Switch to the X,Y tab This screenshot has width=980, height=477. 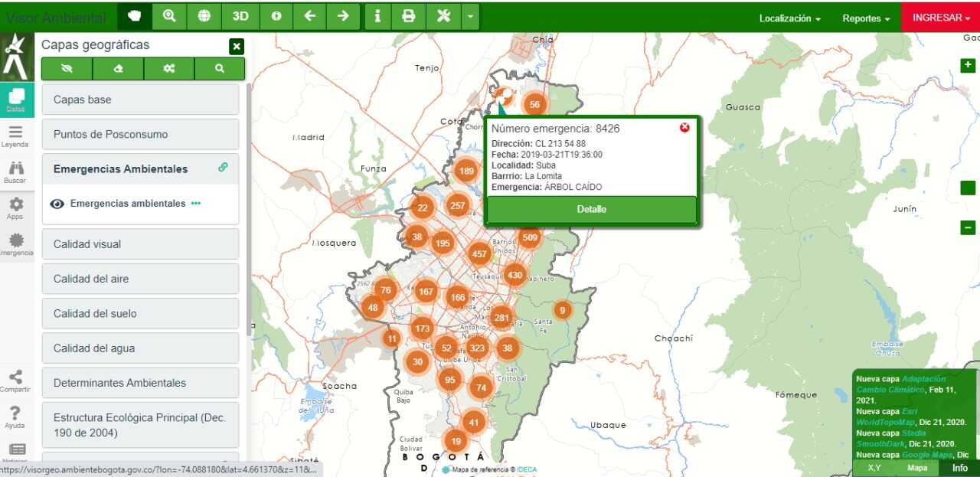[x=874, y=468]
